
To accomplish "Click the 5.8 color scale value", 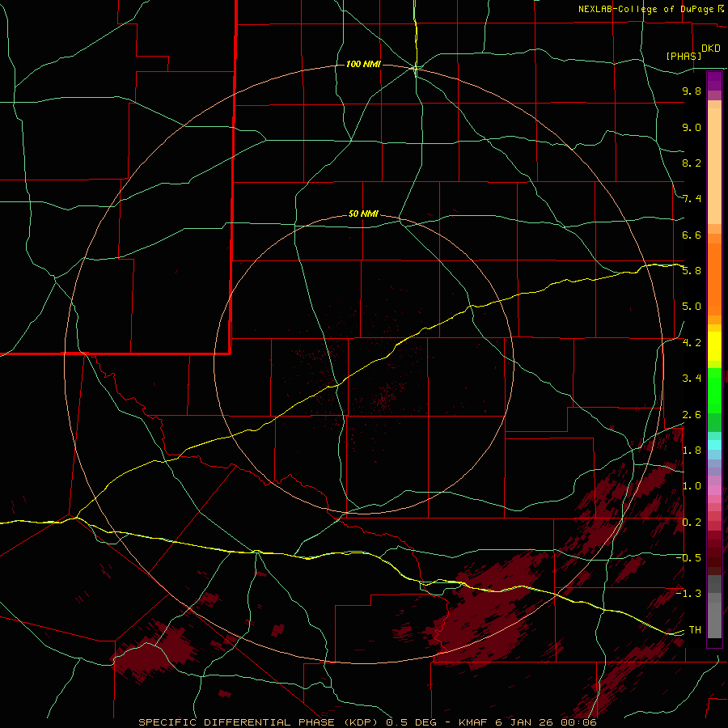I will (692, 271).
